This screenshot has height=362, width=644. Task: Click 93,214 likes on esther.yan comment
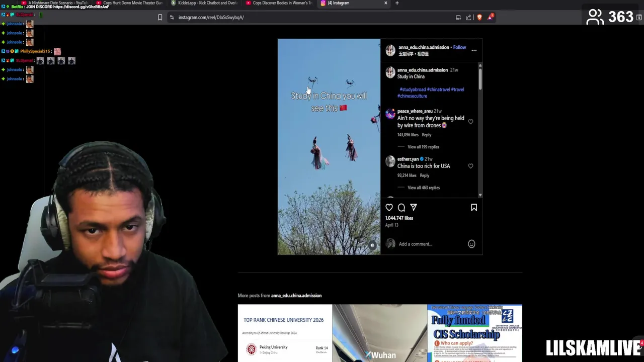pos(407,175)
